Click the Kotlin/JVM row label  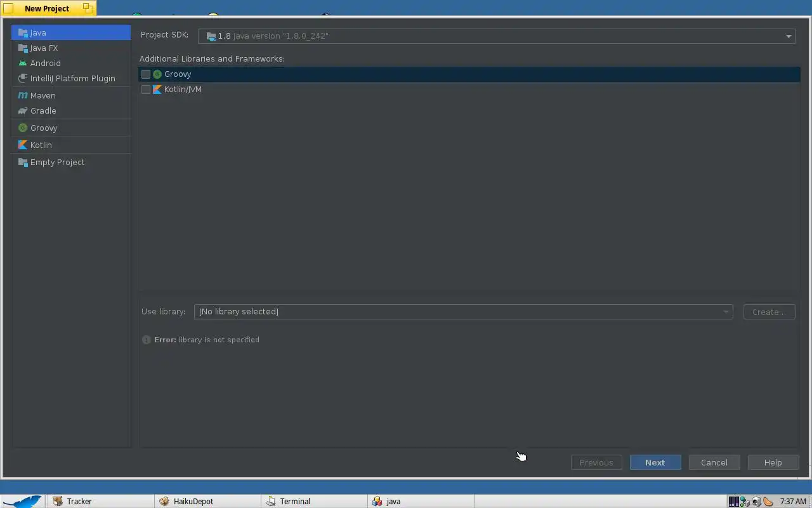coord(183,90)
